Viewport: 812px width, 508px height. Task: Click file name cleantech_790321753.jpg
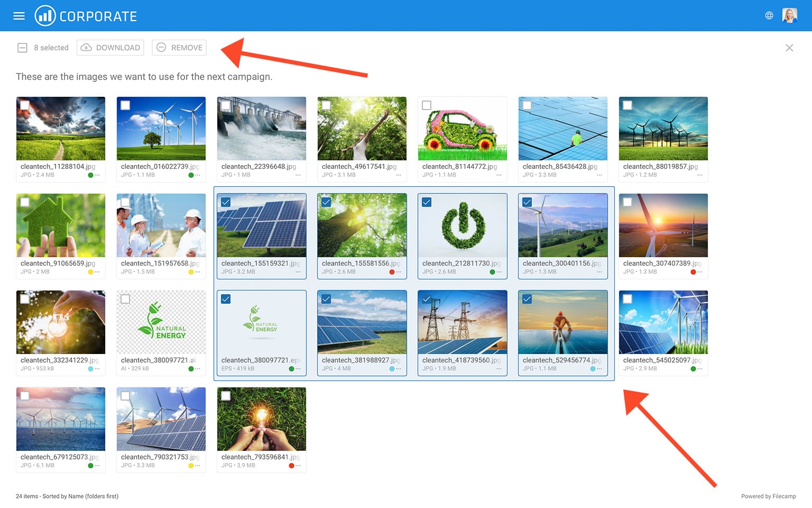coord(160,457)
